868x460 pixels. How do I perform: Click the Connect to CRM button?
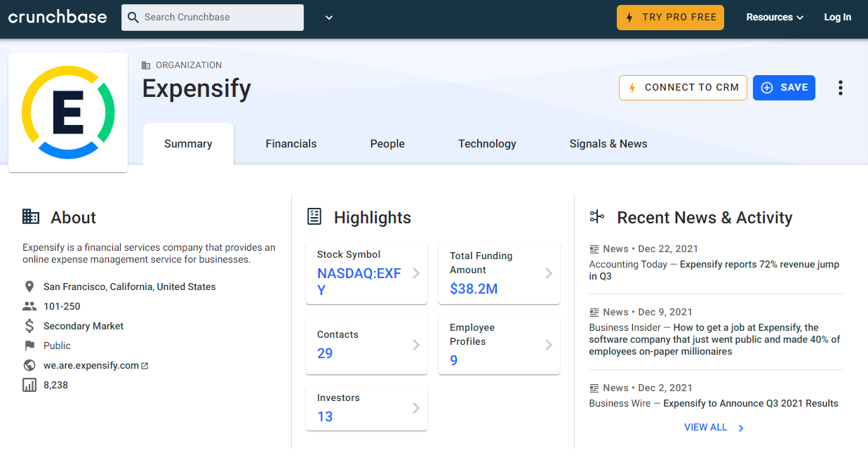[x=683, y=88]
